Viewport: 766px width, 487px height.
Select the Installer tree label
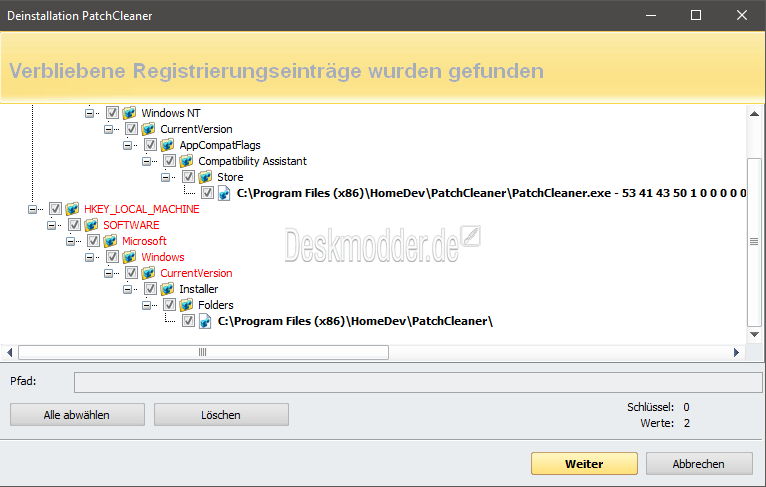198,289
